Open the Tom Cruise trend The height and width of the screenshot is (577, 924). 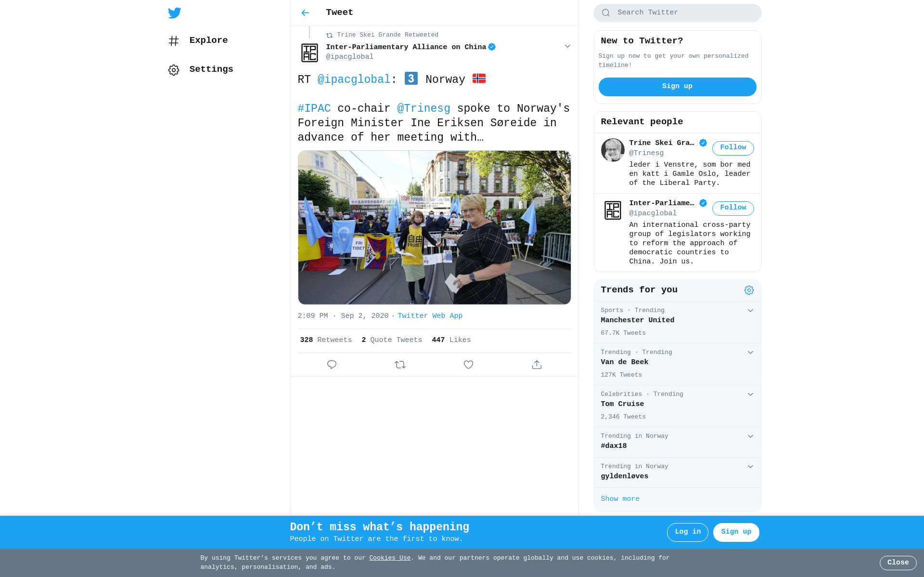677,406
